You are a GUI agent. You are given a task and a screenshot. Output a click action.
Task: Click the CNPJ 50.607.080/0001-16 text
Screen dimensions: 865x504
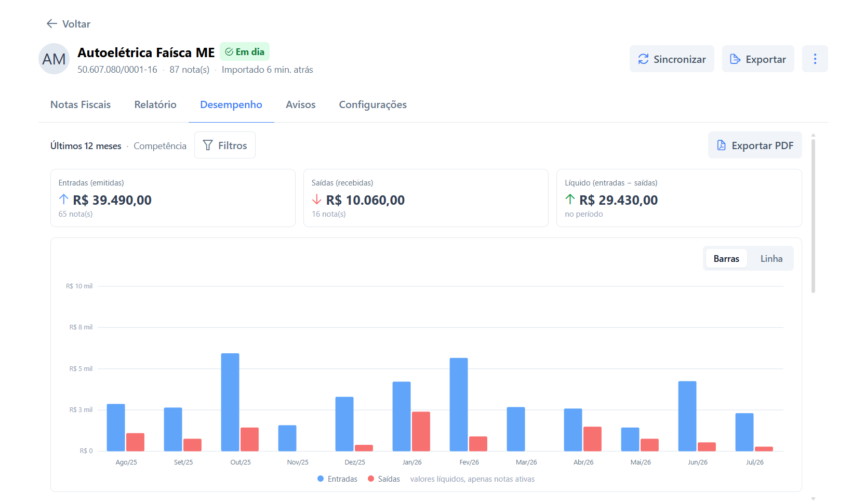[117, 70]
